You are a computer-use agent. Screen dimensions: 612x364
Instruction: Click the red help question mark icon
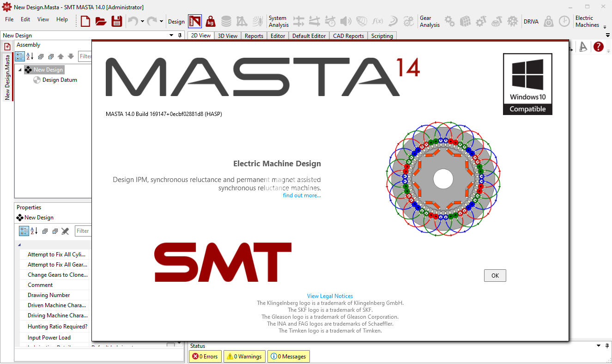(599, 47)
